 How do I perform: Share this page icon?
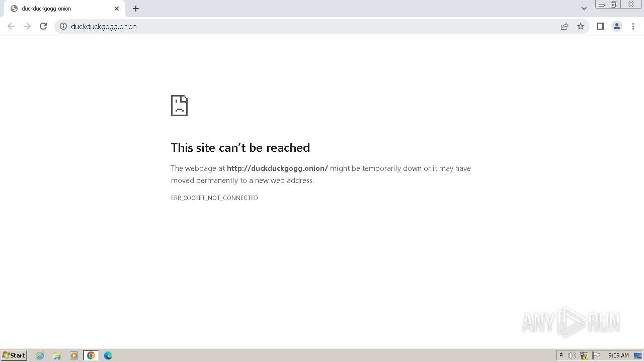[565, 26]
